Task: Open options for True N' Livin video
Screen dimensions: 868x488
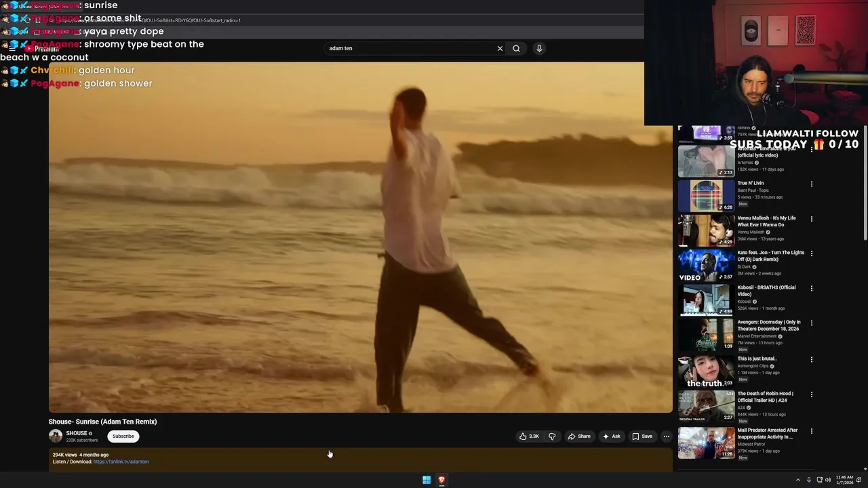Action: point(812,184)
